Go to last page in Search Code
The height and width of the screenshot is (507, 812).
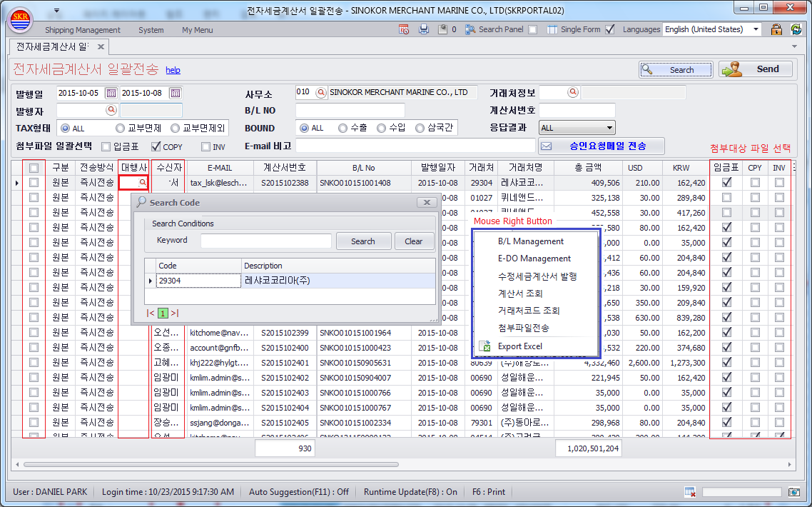(x=175, y=313)
